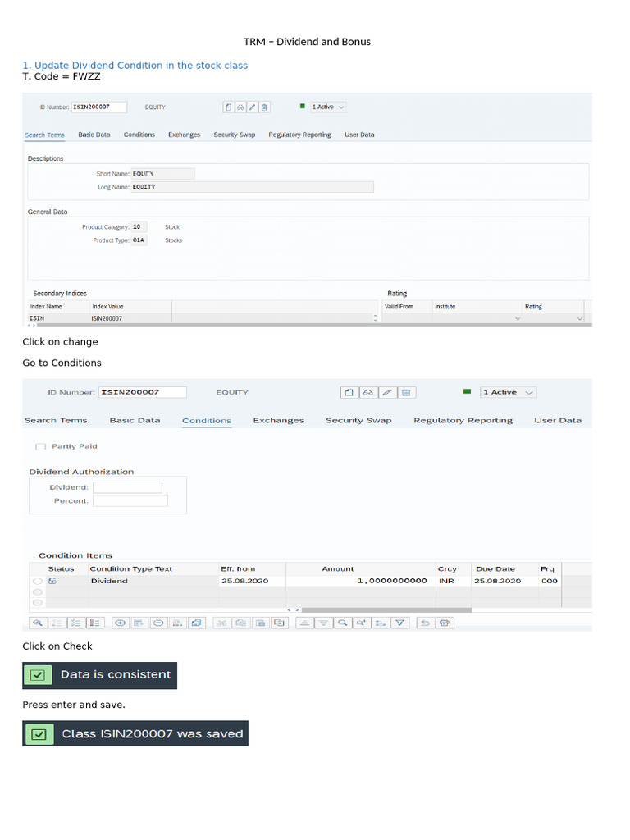Click the Short Name field
This screenshot has height=840, width=630.
point(163,174)
